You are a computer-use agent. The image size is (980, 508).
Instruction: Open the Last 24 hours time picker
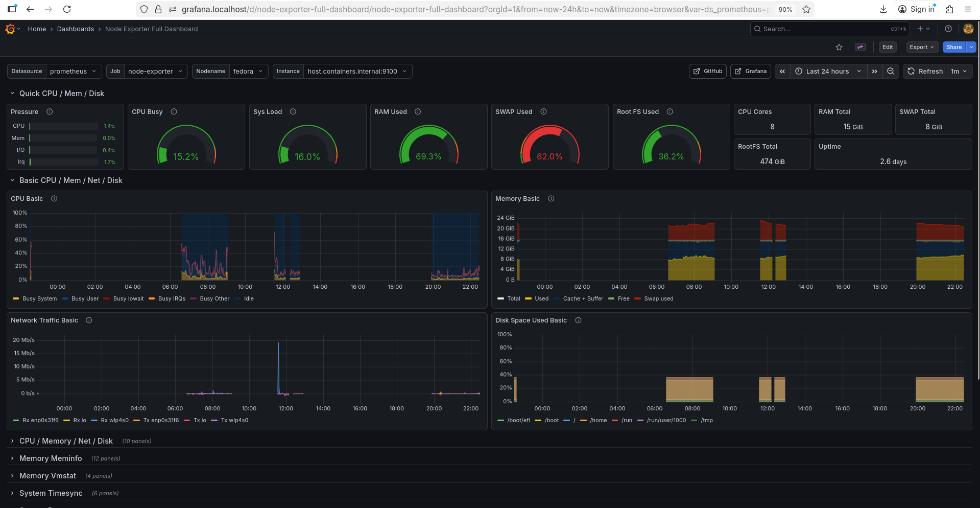pyautogui.click(x=829, y=72)
